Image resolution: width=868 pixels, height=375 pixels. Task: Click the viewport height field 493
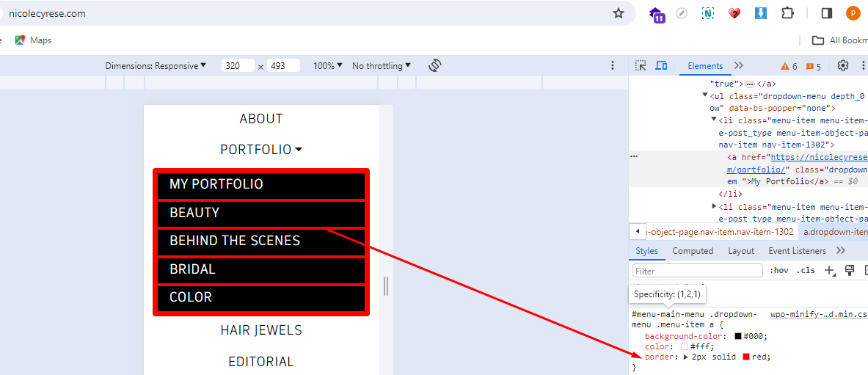pyautogui.click(x=283, y=65)
